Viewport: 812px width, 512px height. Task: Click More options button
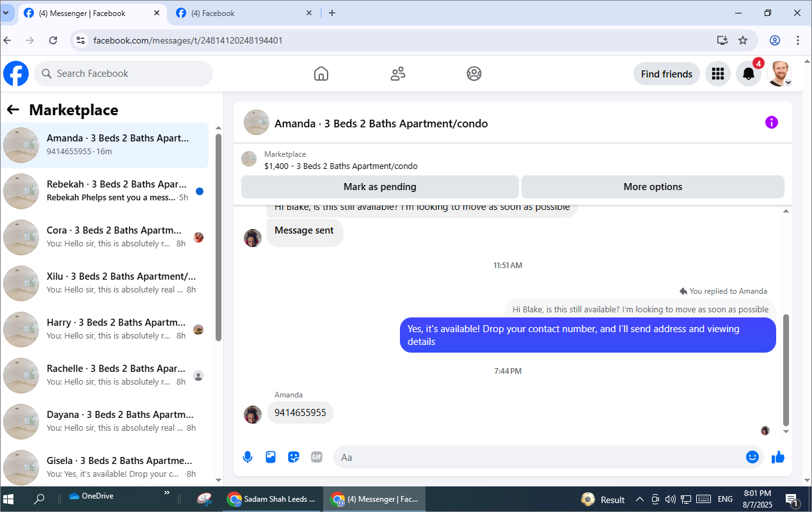click(653, 187)
